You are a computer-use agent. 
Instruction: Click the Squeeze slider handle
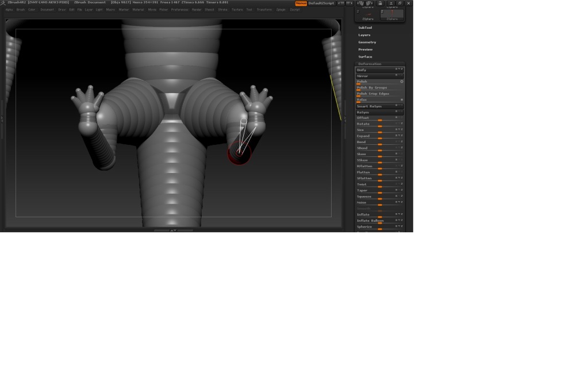[x=380, y=198]
